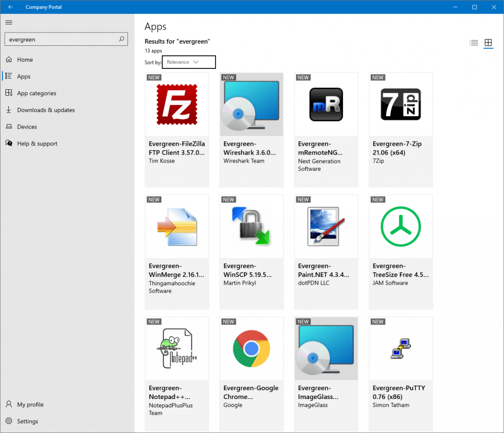The height and width of the screenshot is (433, 504).
Task: Open the TreeSize Free app icon
Action: tap(401, 227)
